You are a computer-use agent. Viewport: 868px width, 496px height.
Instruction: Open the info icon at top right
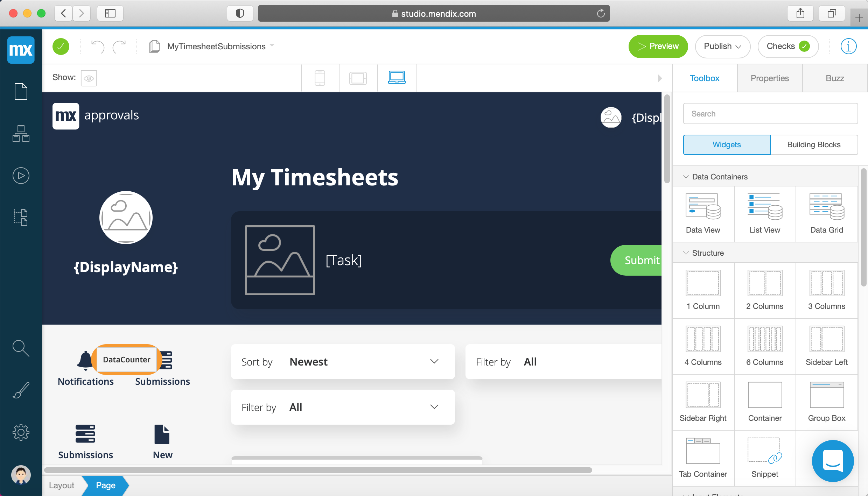[848, 47]
